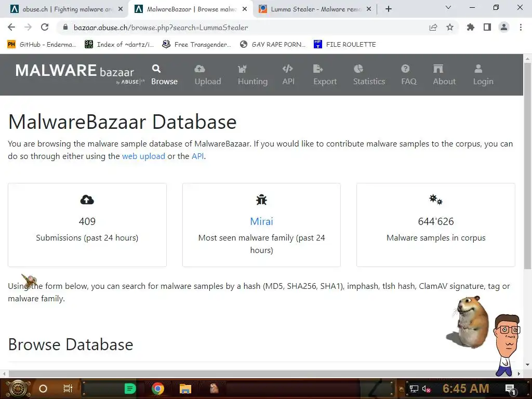
Task: Click the Cortana circle taskbar icon
Action: 43,389
